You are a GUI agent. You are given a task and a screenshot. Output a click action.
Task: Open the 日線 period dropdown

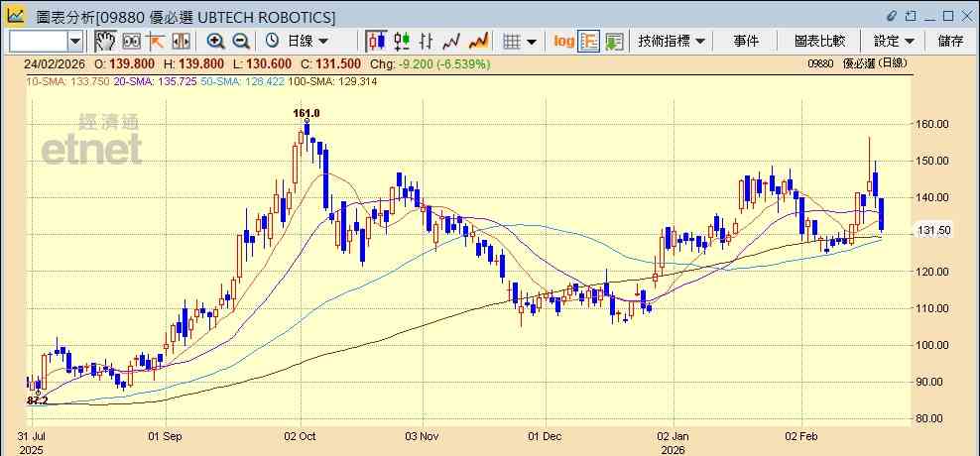(x=307, y=42)
